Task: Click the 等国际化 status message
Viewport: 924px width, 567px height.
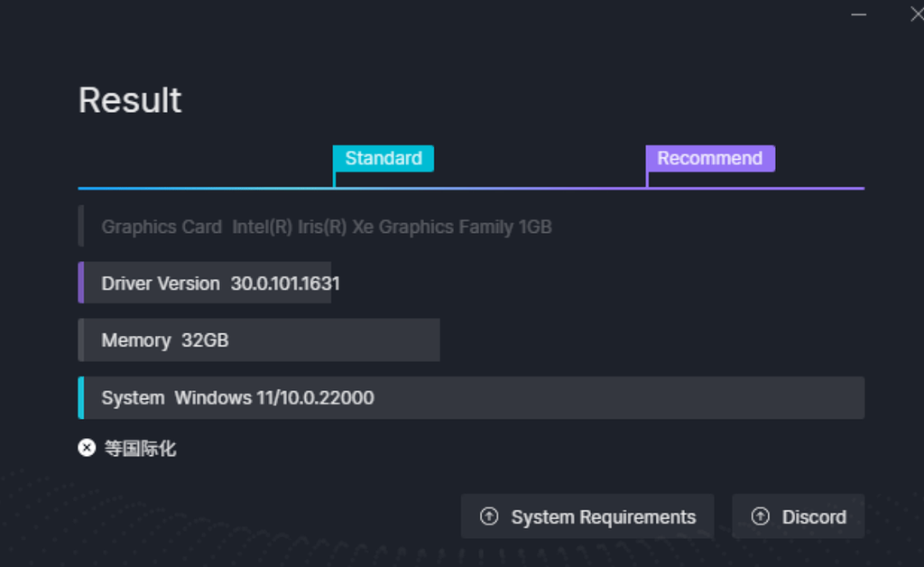Action: [140, 448]
